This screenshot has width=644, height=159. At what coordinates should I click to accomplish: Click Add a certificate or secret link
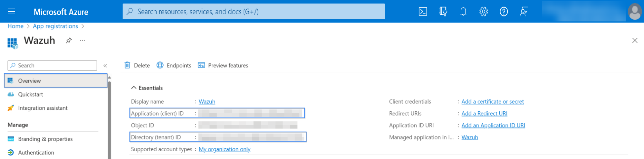tap(492, 102)
